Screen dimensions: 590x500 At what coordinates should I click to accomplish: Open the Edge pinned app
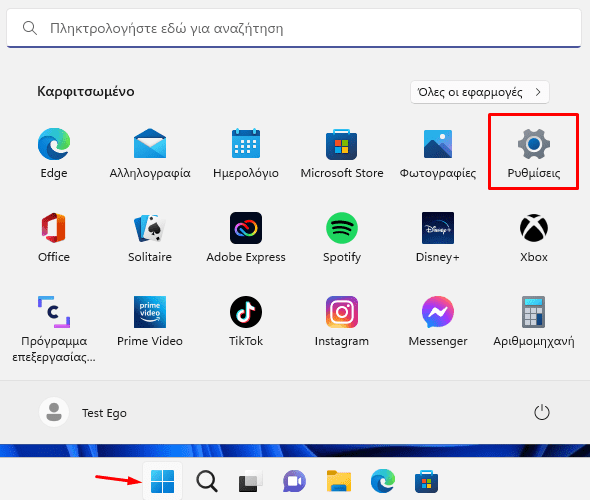54,153
